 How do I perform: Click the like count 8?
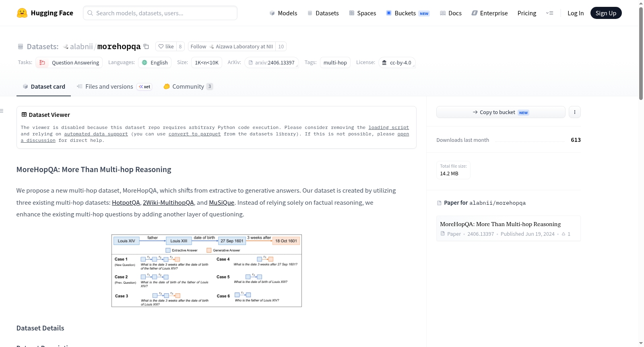(180, 46)
